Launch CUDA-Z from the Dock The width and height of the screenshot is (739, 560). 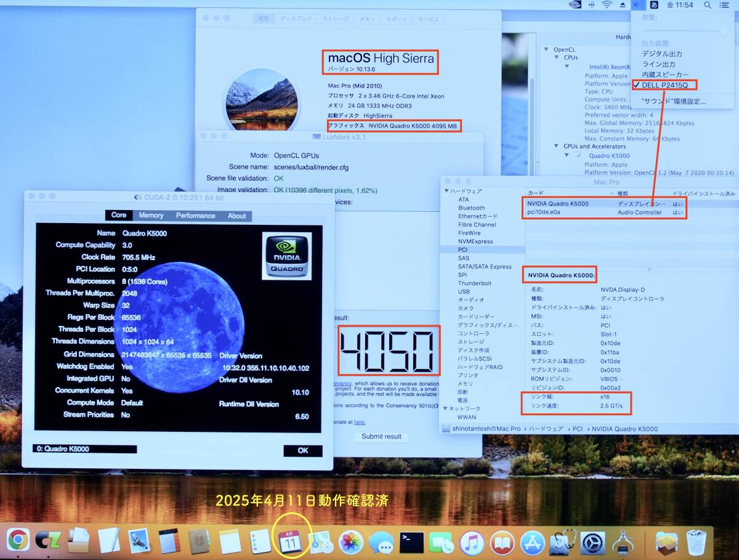pos(47,541)
